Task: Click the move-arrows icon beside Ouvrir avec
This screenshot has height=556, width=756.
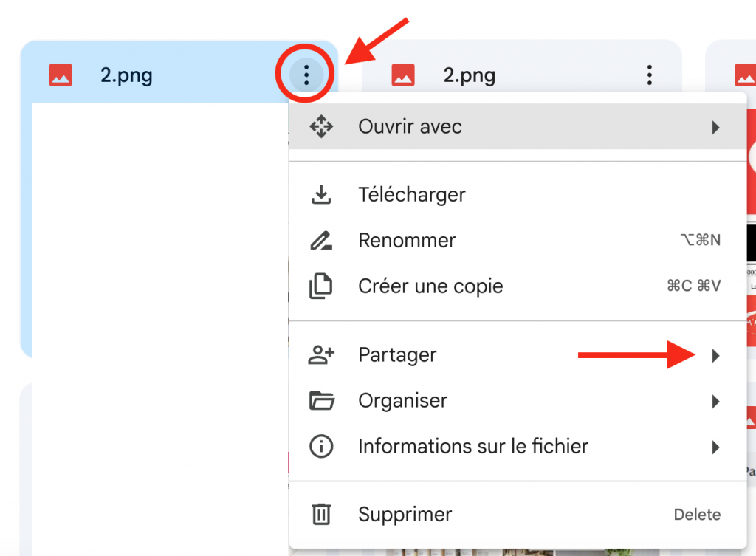Action: [x=321, y=127]
